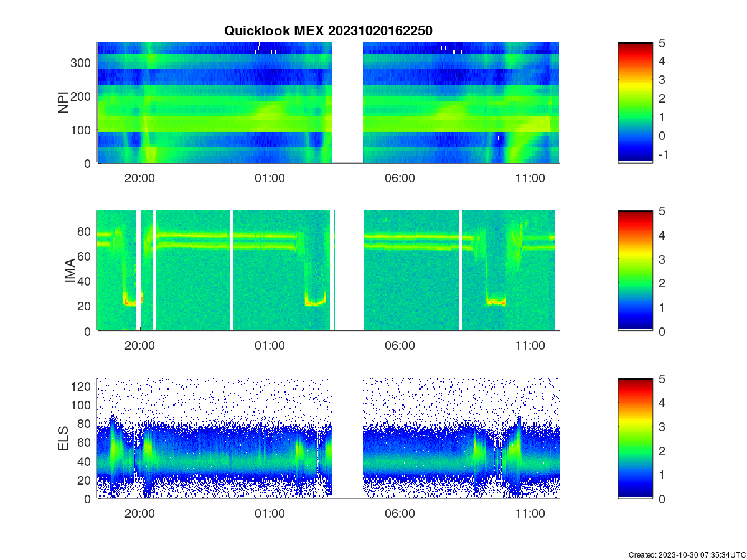Click the ELS panel colorbar
747x560 pixels.
[635, 438]
